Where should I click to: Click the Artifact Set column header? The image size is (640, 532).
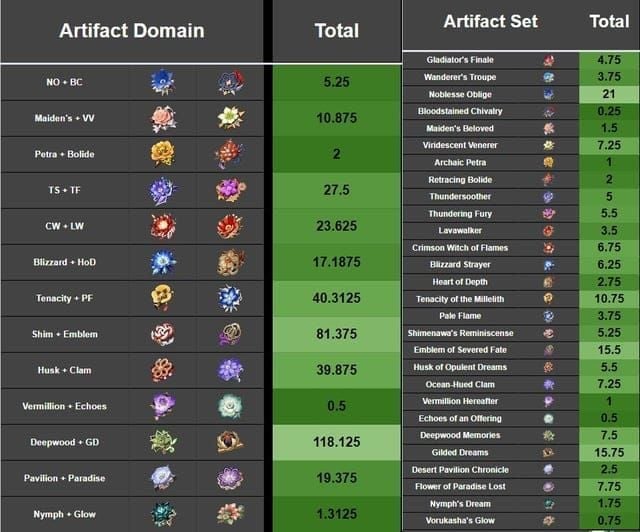490,21
